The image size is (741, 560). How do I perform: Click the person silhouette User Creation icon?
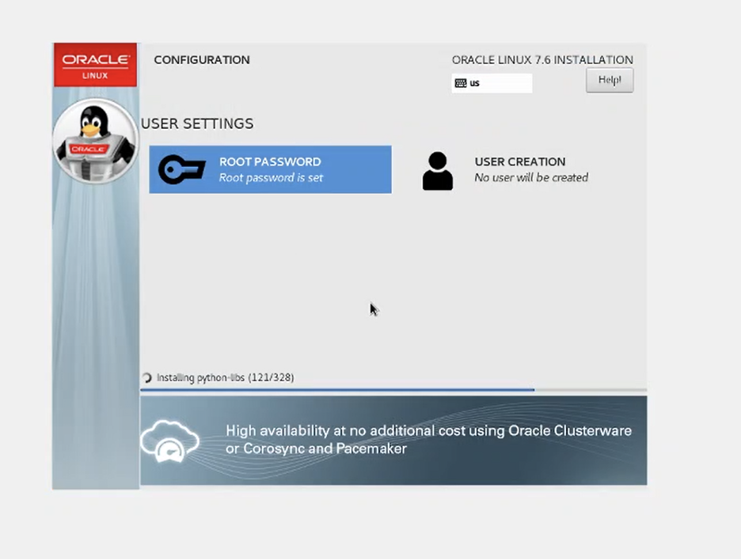437,171
